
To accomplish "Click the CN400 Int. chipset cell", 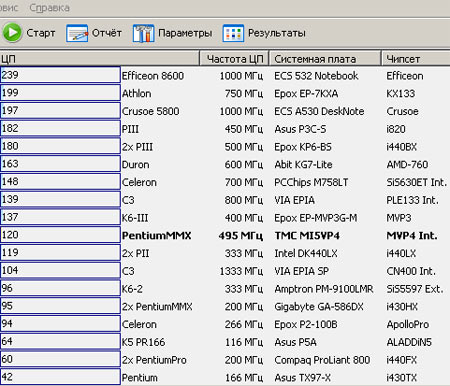I will tap(411, 271).
